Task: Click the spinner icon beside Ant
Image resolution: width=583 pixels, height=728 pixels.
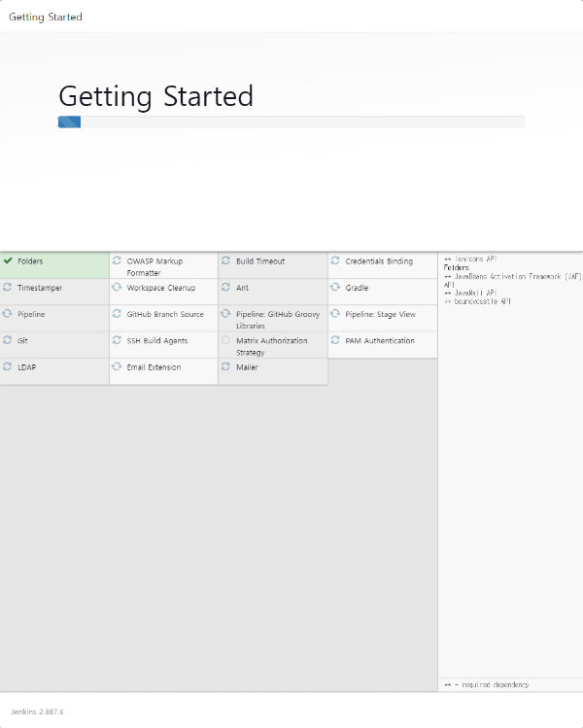Action: click(x=225, y=287)
